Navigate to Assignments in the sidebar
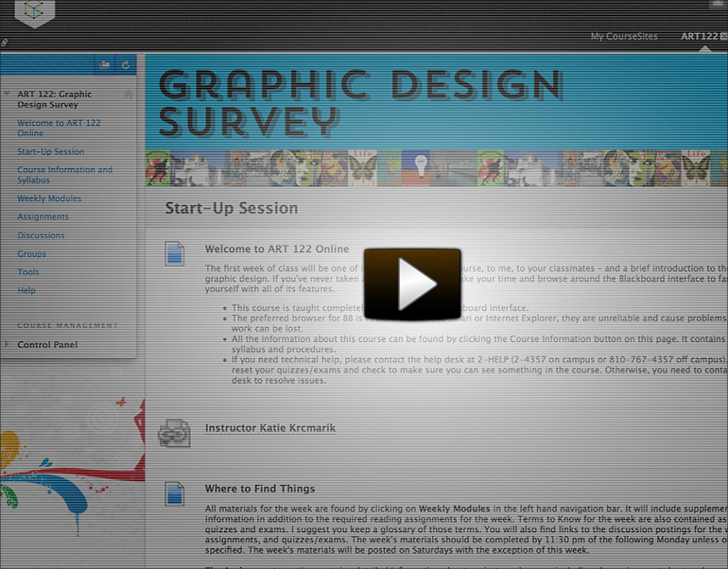This screenshot has height=569, width=728. point(43,216)
